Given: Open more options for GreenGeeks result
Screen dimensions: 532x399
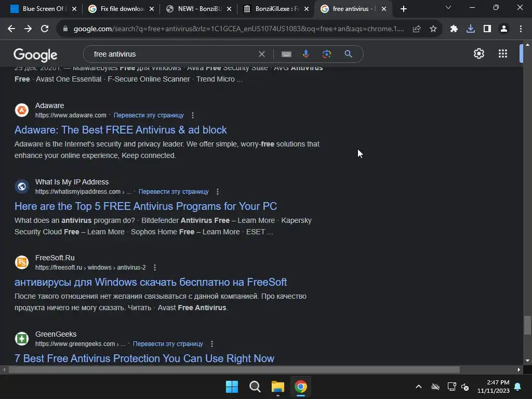Looking at the screenshot, I should tap(212, 344).
